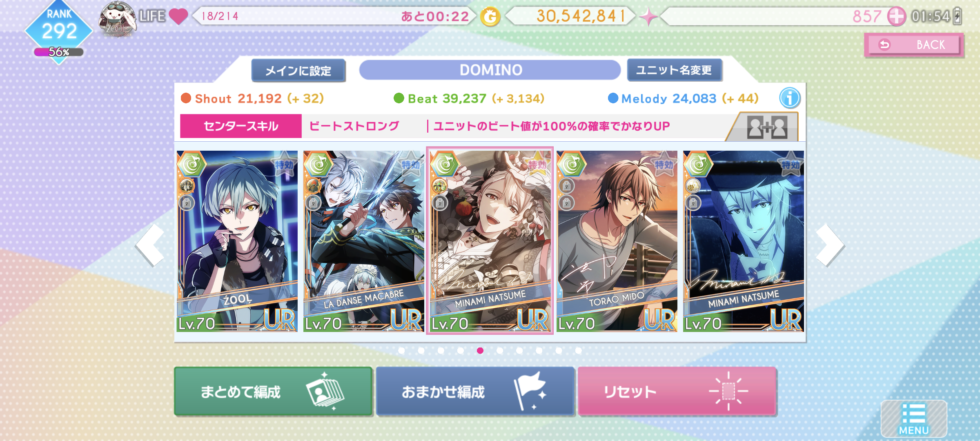Click the ユニット名変更 button
Viewport: 980px width, 441px height.
(674, 70)
